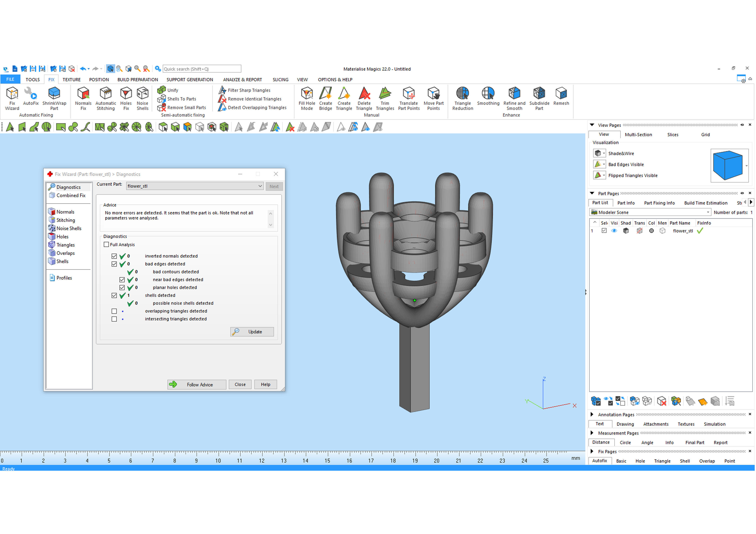Expand the Annotation Pages panel
Image resolution: width=756 pixels, height=534 pixels.
[592, 414]
